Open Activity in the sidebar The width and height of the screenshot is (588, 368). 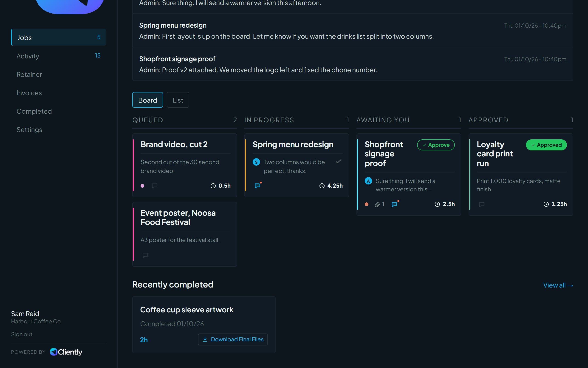pos(59,56)
